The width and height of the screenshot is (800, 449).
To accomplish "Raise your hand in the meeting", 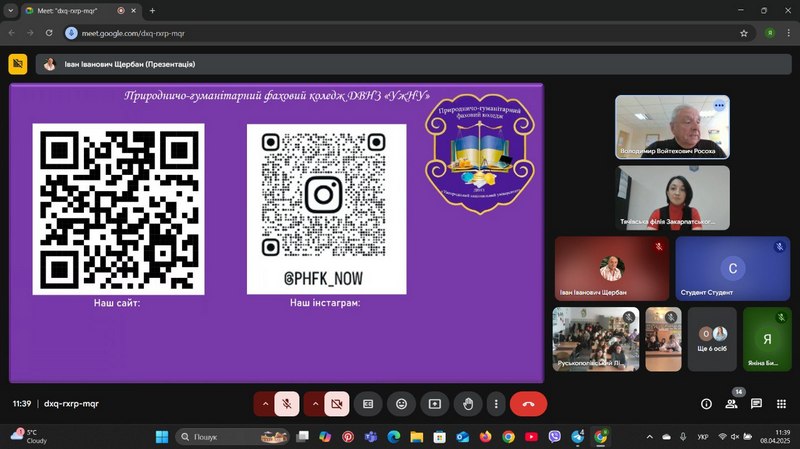I will (x=468, y=404).
